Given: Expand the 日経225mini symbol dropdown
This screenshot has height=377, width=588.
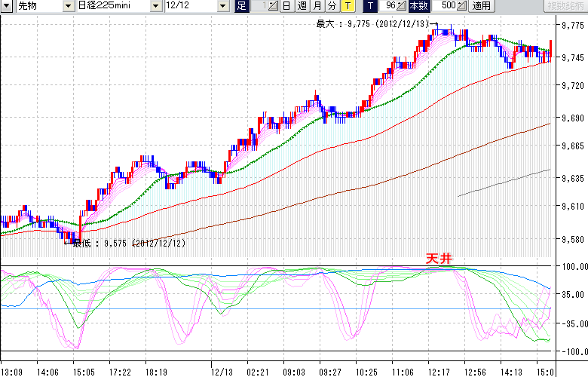Looking at the screenshot, I should [x=155, y=6].
